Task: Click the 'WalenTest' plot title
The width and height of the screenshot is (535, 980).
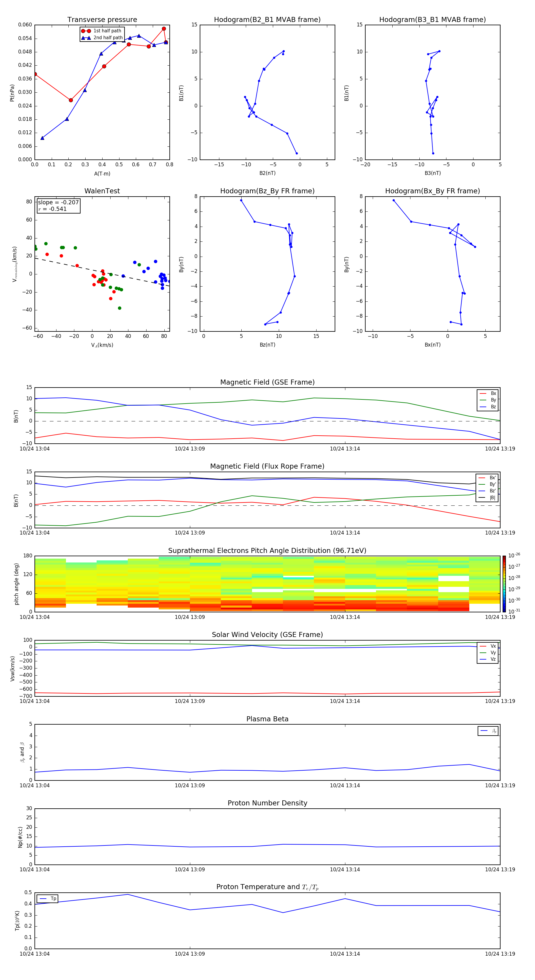Action: pyautogui.click(x=102, y=191)
